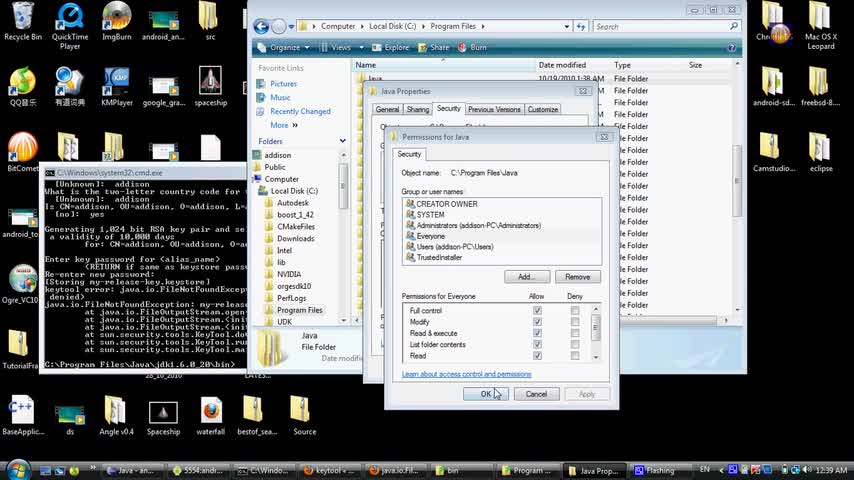Switch to the Sharing tab
The height and width of the screenshot is (480, 854).
coord(418,110)
